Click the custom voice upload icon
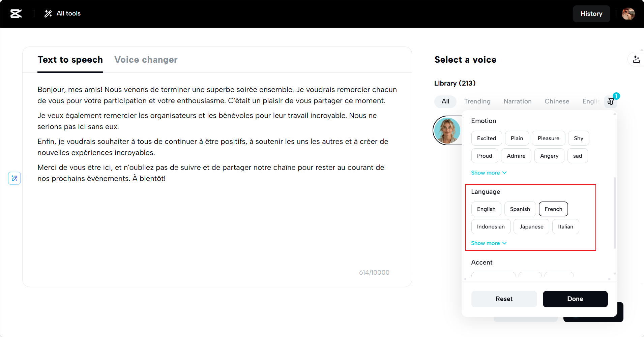The height and width of the screenshot is (337, 644). [636, 59]
